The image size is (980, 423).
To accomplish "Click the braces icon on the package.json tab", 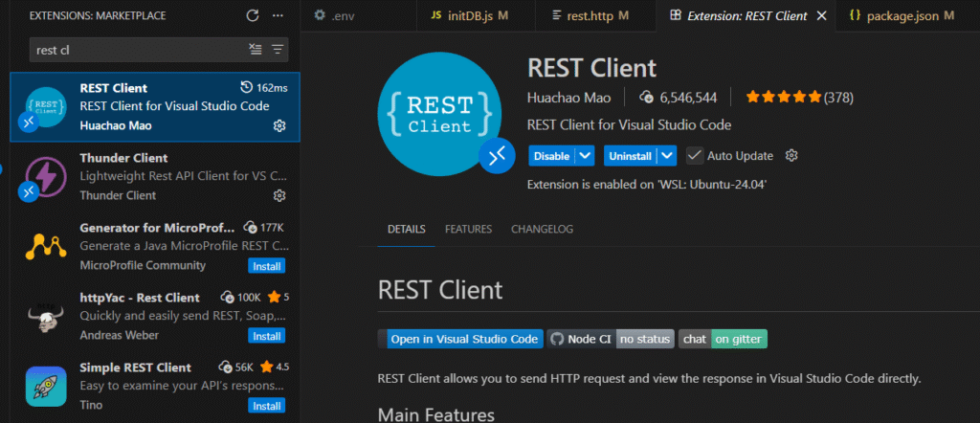I will pos(855,15).
